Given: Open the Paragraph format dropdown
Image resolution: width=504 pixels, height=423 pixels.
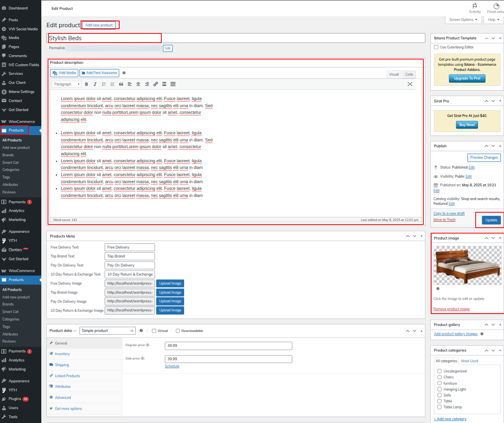Looking at the screenshot, I should click(x=66, y=84).
